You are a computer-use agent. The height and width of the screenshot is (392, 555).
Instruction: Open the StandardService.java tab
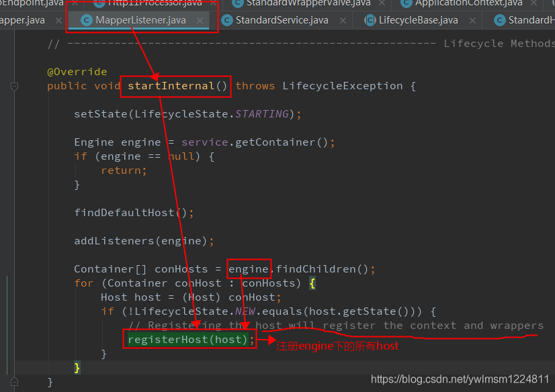click(282, 20)
